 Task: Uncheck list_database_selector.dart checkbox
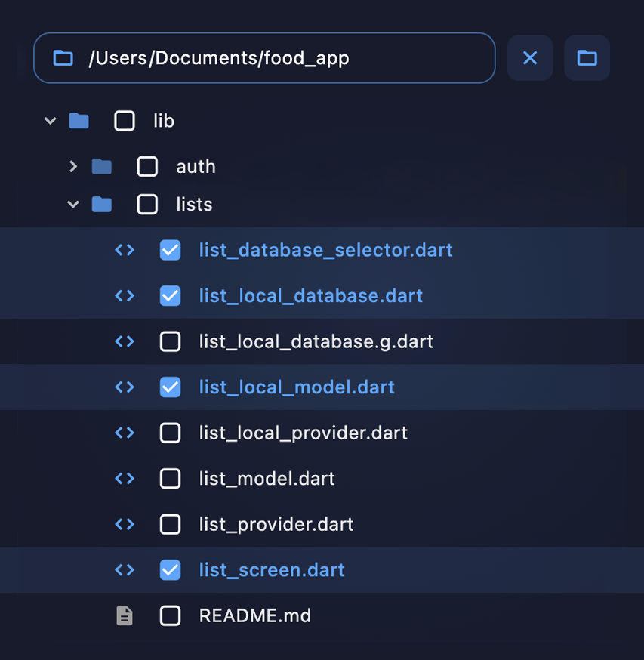[171, 250]
